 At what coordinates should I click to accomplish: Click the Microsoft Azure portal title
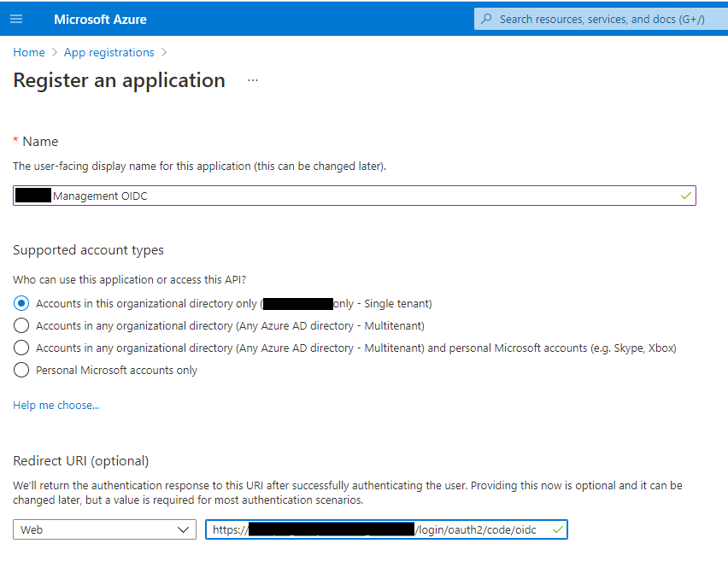point(100,19)
